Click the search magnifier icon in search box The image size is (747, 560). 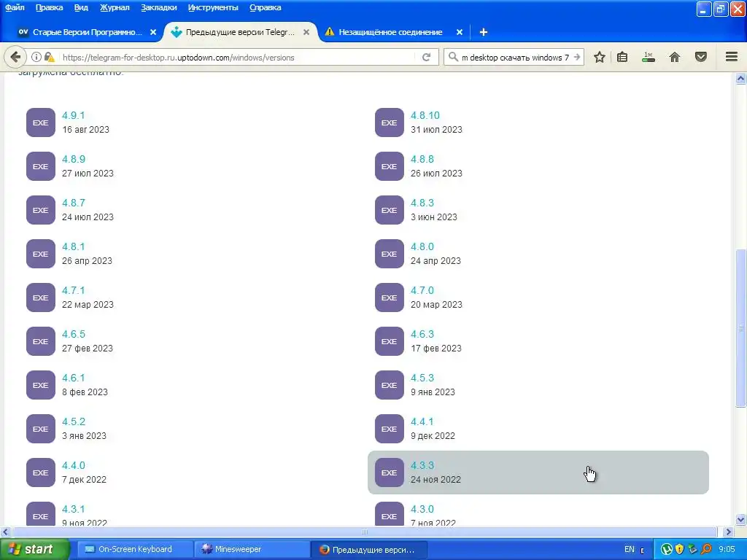453,57
